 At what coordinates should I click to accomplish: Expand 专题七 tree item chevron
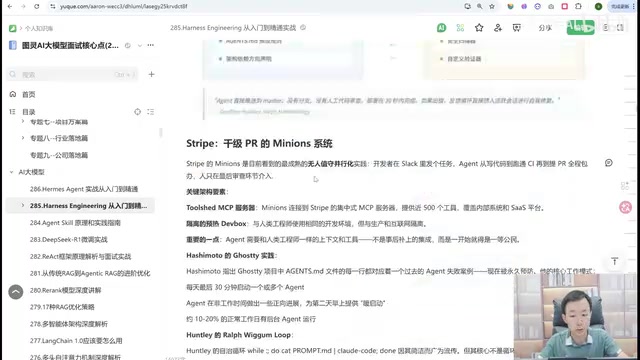[x=23, y=122]
